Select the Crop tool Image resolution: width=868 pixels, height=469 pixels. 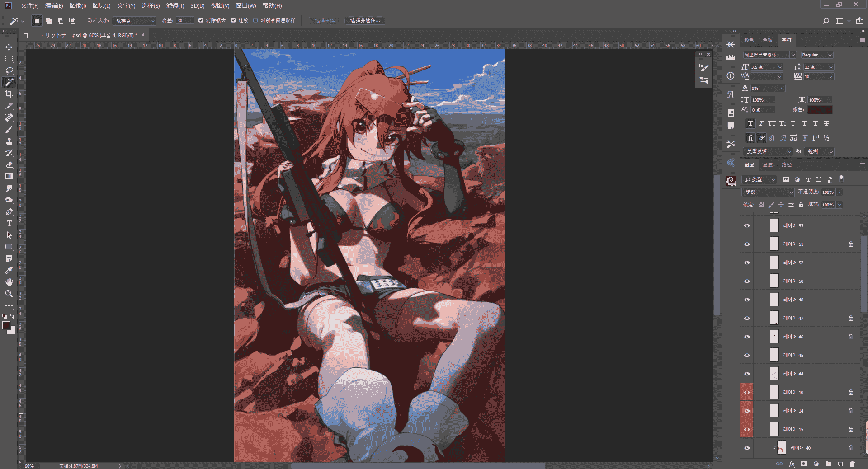[9, 94]
